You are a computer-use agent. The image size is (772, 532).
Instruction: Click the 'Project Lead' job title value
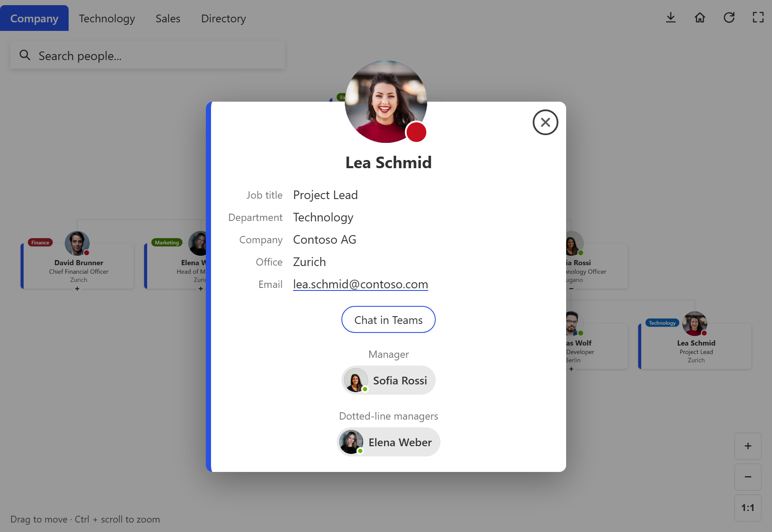point(325,195)
